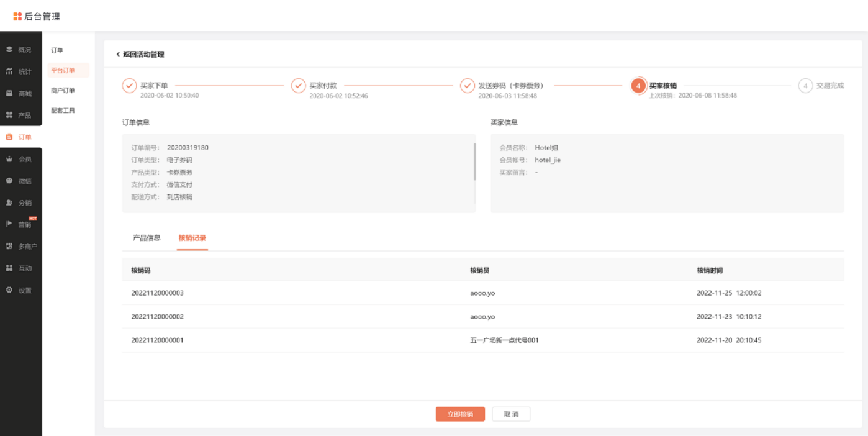The image size is (868, 436).
Task: Click the 立即核销 button
Action: (460, 414)
